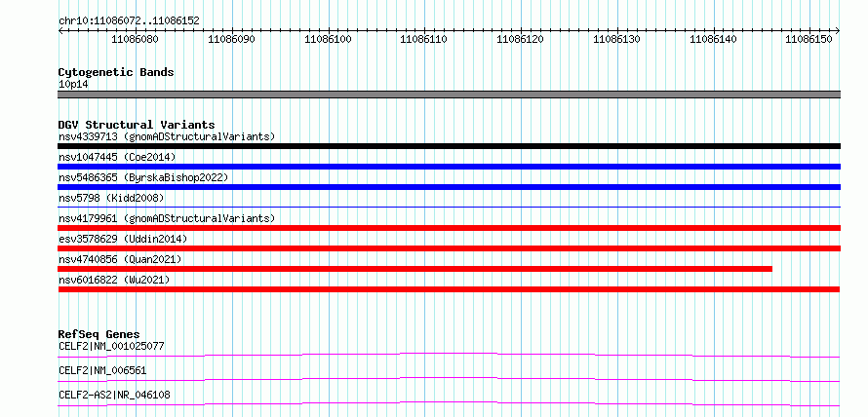
Task: Select the DGV Structural Variants track title
Action: pos(137,125)
